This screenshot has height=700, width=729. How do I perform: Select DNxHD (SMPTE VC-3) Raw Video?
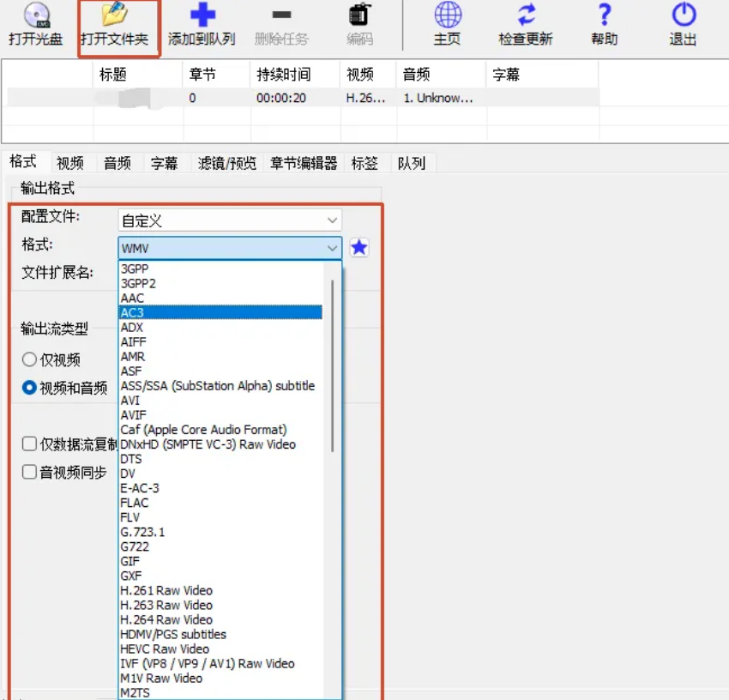click(x=220, y=444)
